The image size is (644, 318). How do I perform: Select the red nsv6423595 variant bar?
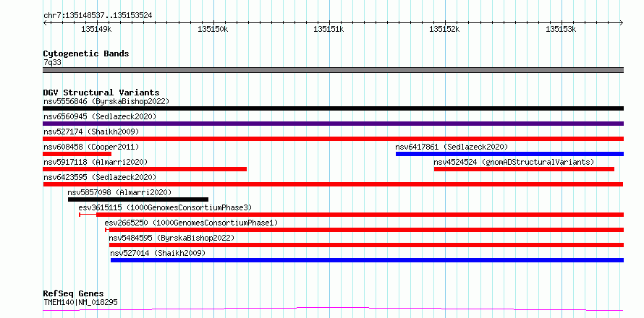pos(333,184)
